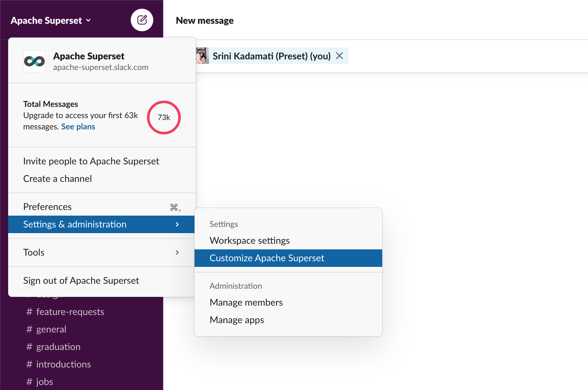Image resolution: width=588 pixels, height=390 pixels.
Task: Switch to the introductions channel
Action: (63, 364)
